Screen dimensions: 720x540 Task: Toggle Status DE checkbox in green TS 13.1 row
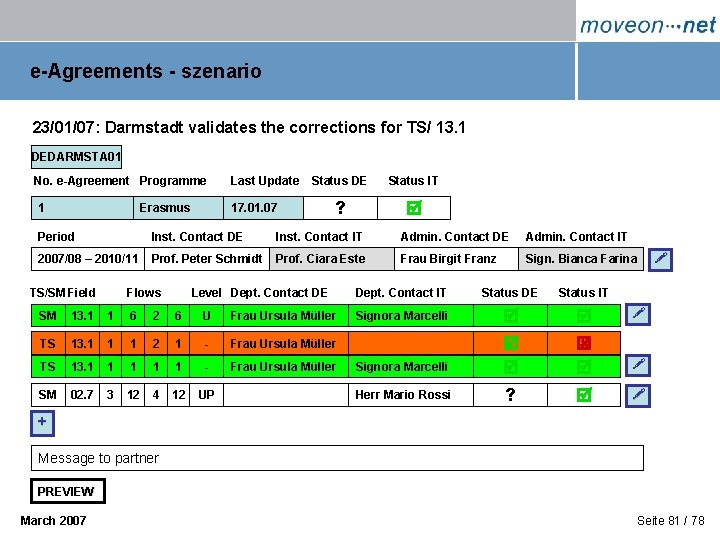[x=511, y=366]
